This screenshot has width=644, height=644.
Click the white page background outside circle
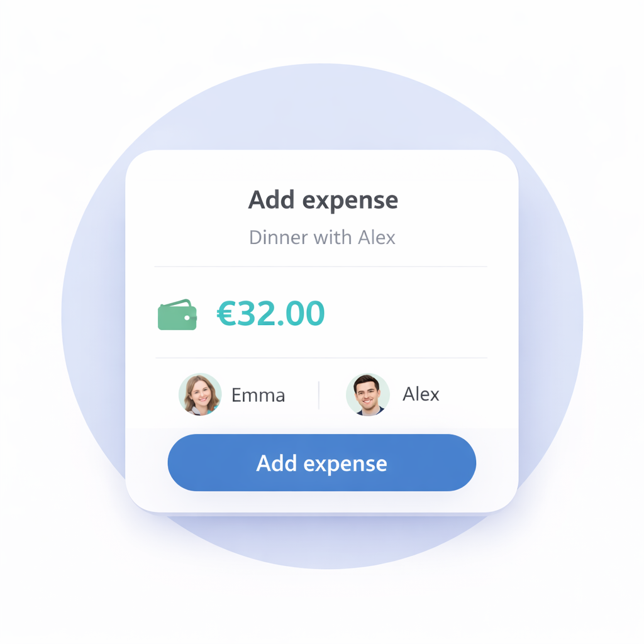click(38, 597)
